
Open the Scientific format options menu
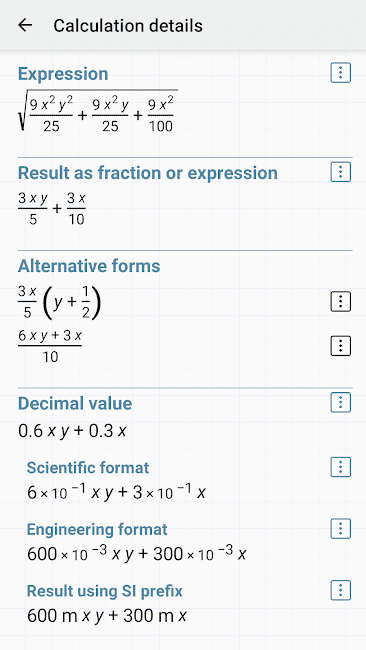341,467
